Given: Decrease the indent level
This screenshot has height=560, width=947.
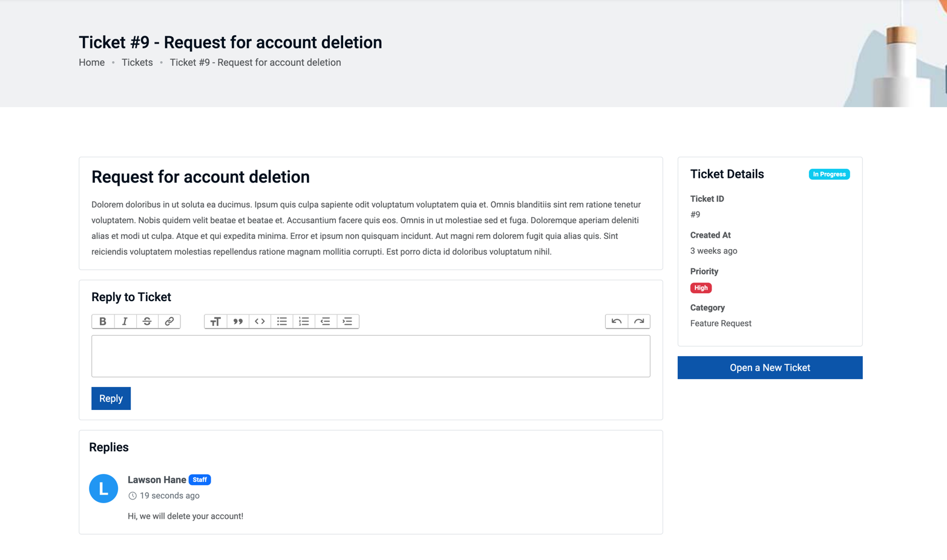Looking at the screenshot, I should pyautogui.click(x=326, y=321).
